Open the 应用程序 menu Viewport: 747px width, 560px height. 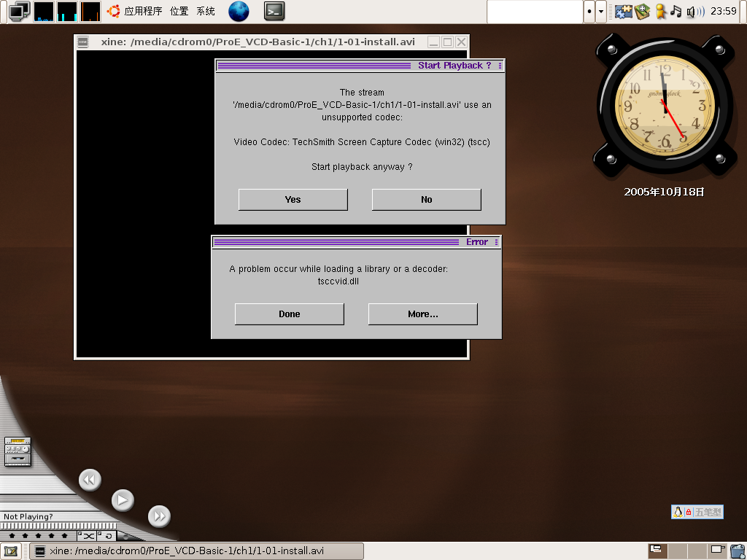pyautogui.click(x=144, y=11)
